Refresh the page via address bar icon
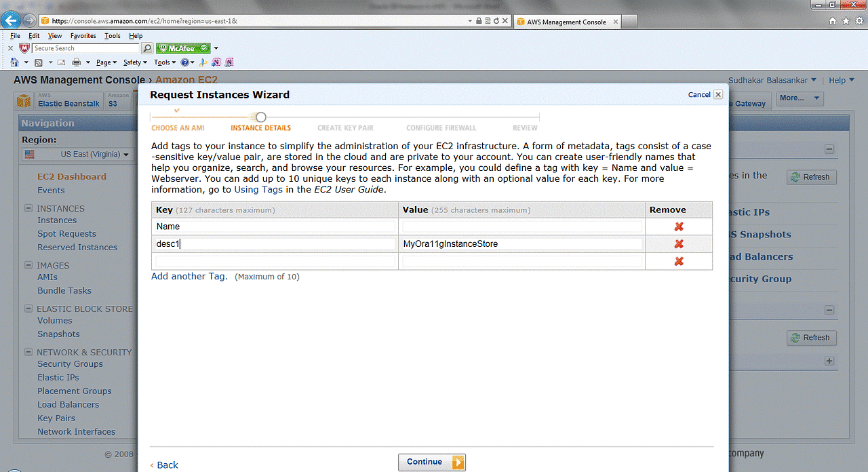Screen dimensions: 868x472 (x=496, y=21)
